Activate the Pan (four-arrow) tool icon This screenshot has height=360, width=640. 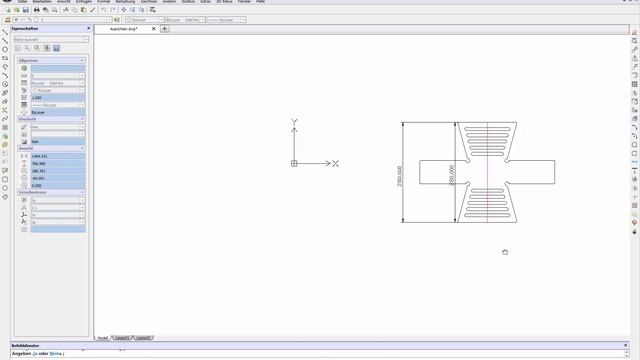pyautogui.click(x=124, y=10)
